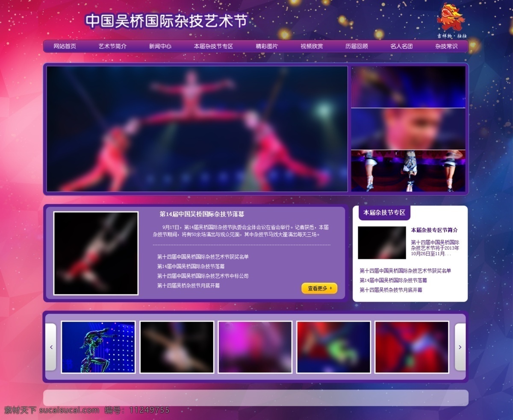Click the 查看更多 + button
The width and height of the screenshot is (513, 420).
pyautogui.click(x=319, y=288)
